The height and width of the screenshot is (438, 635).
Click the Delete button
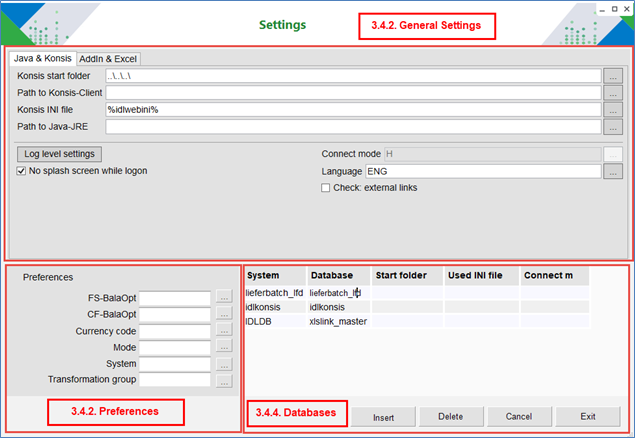click(451, 417)
